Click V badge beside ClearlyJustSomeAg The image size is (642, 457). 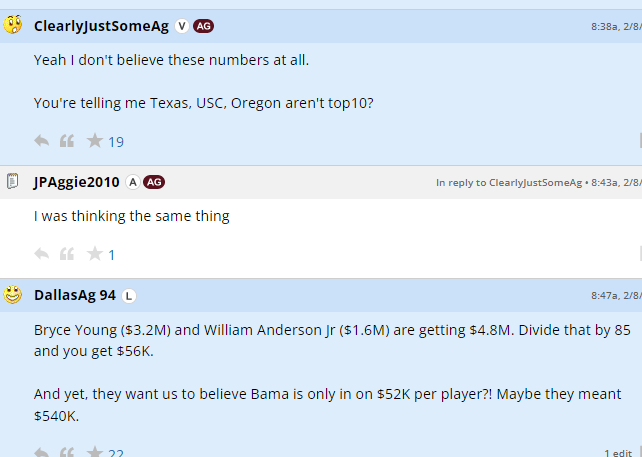tap(182, 26)
